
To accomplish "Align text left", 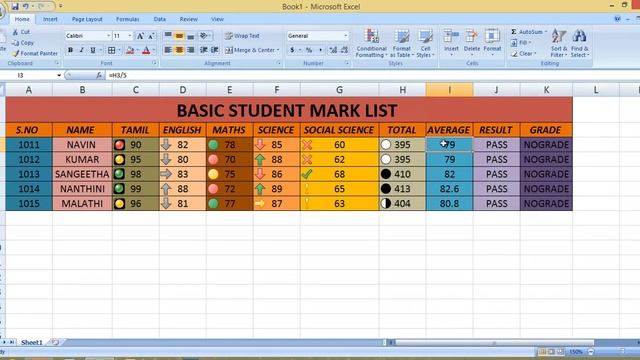I will tap(168, 50).
